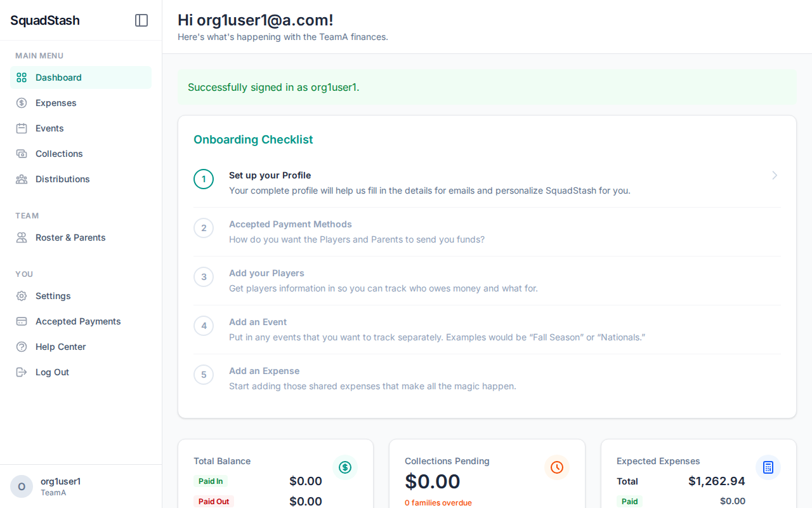Image resolution: width=812 pixels, height=508 pixels.
Task: Click the Collections icon in sidebar
Action: click(x=22, y=154)
